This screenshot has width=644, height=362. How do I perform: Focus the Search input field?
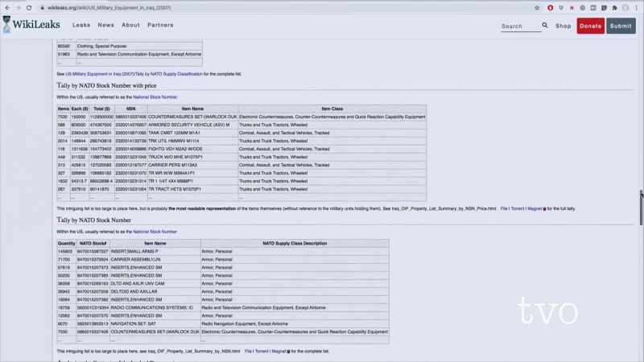tap(521, 27)
